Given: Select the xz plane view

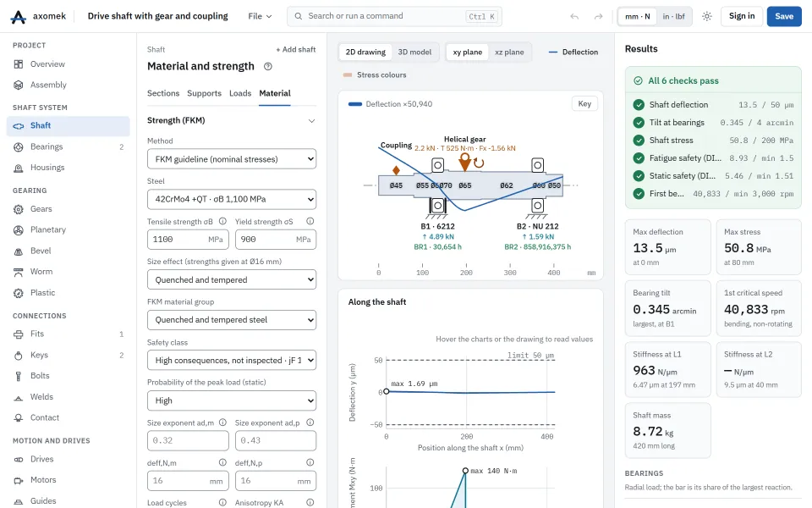Looking at the screenshot, I should point(509,52).
